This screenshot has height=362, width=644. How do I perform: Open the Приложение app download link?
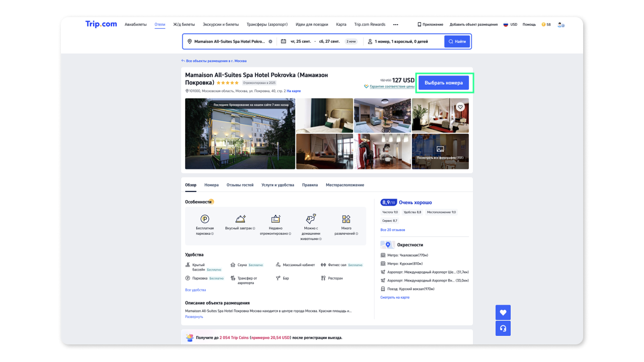tap(430, 25)
